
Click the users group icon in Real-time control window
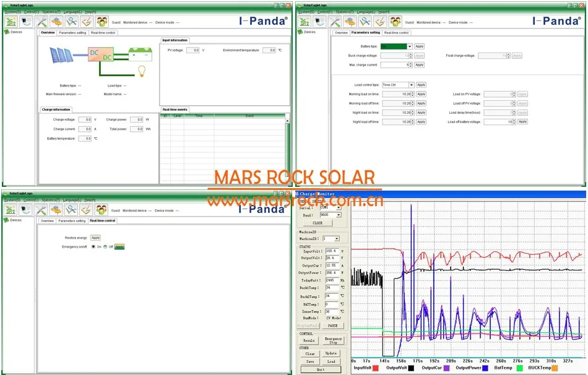[x=102, y=210]
